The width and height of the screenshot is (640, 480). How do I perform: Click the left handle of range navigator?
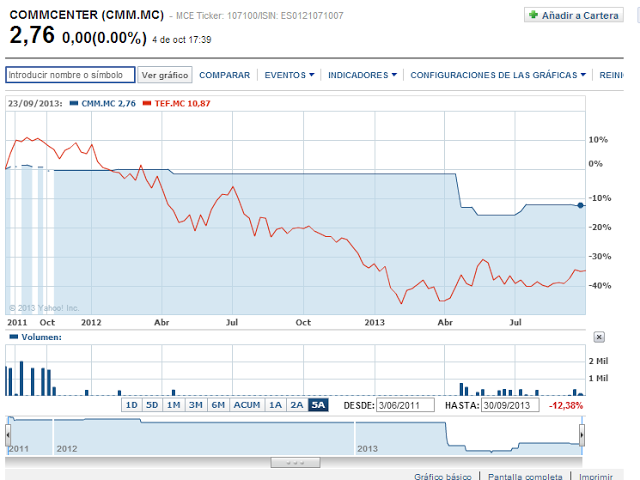click(x=8, y=435)
